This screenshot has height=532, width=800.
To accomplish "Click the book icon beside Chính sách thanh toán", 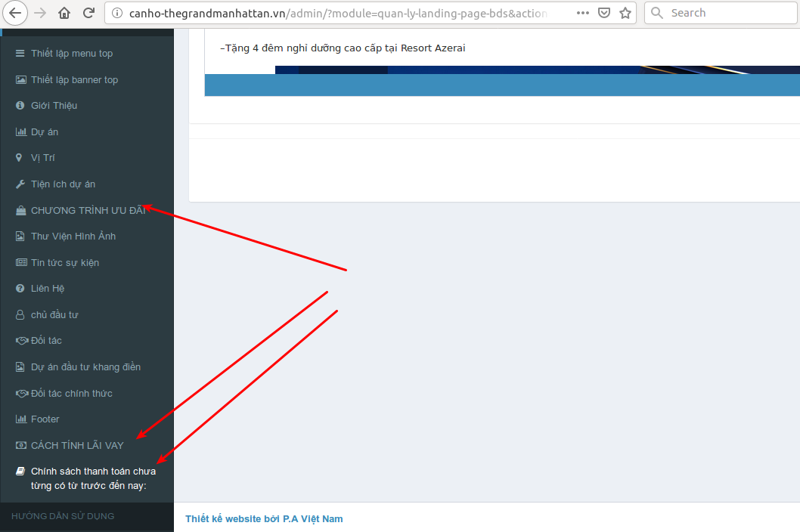I will pos(20,472).
